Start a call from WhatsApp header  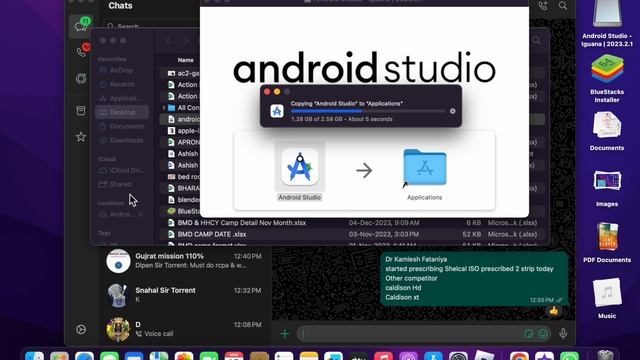(x=543, y=6)
